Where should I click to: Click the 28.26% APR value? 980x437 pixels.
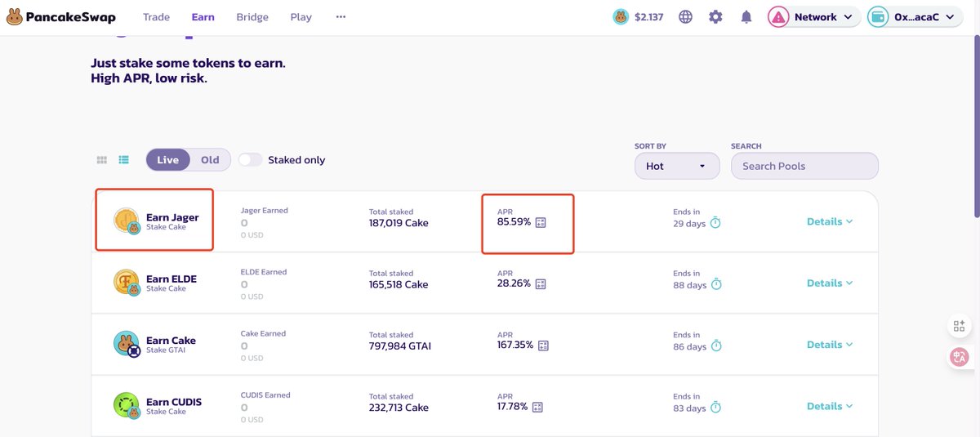514,283
